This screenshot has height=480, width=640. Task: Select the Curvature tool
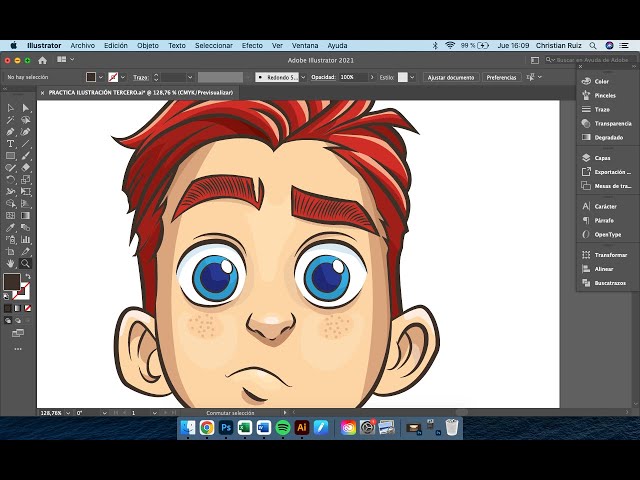pos(26,132)
